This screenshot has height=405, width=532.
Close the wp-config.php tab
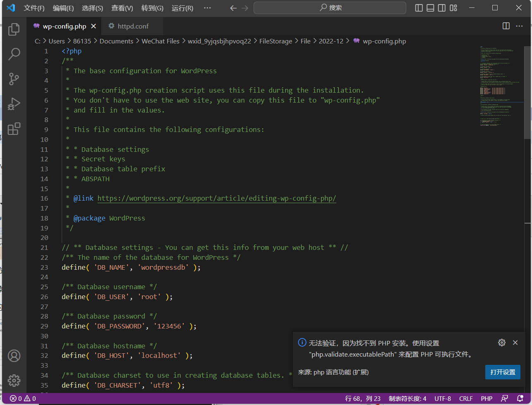93,26
